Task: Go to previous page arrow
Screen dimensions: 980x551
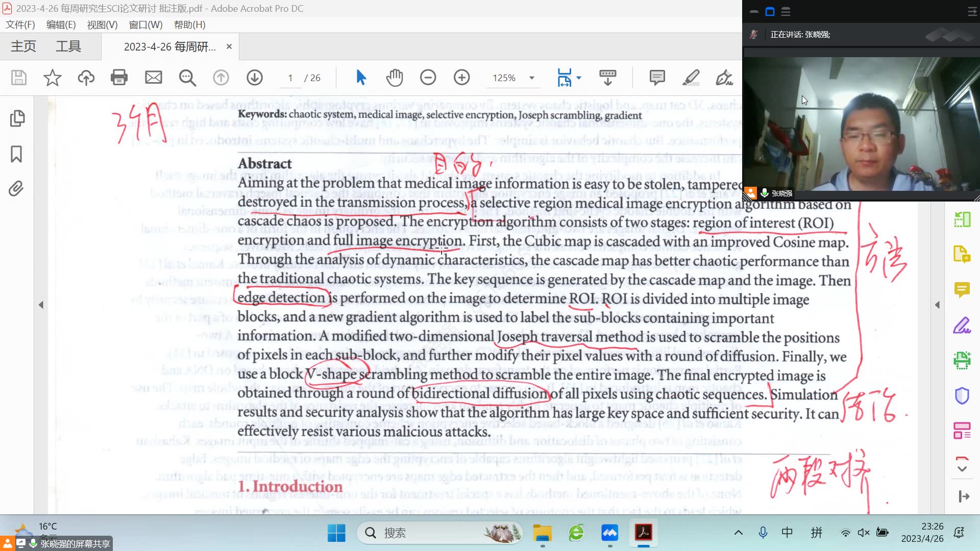Action: pyautogui.click(x=220, y=78)
